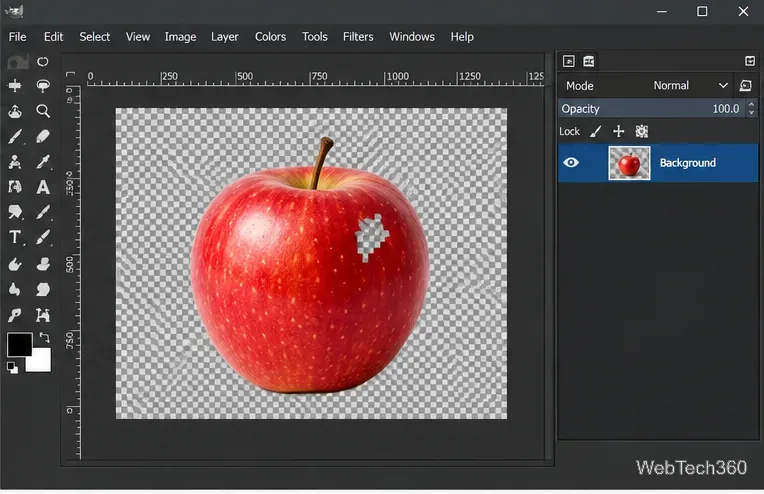Open the Windows menu
Viewport: 764px width, 494px height.
click(412, 37)
